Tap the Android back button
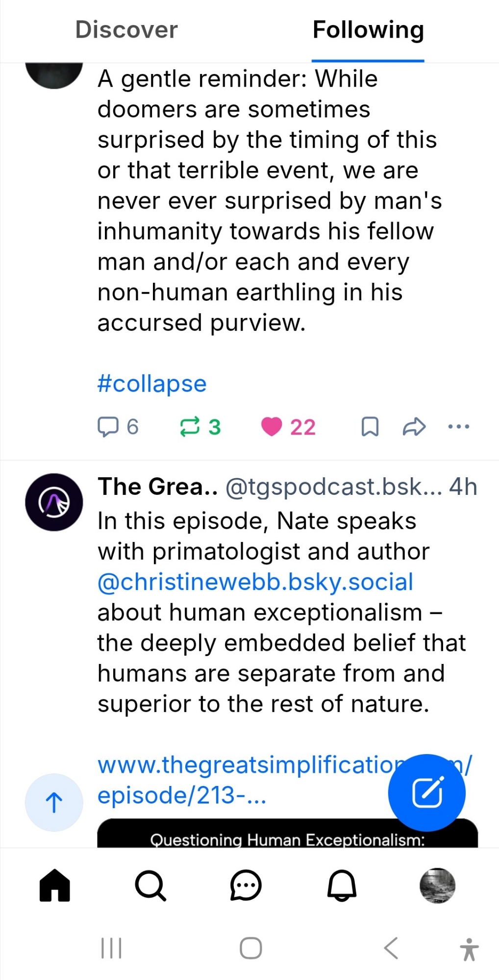 click(391, 948)
